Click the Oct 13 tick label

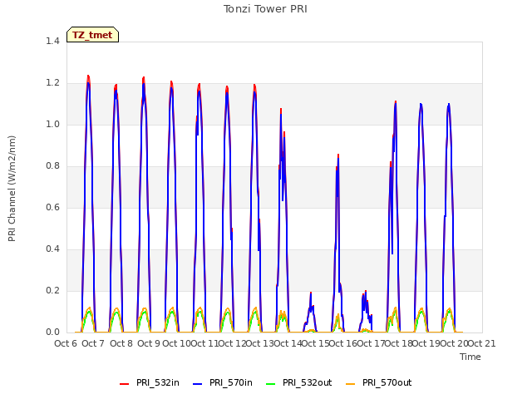pyautogui.click(x=260, y=343)
